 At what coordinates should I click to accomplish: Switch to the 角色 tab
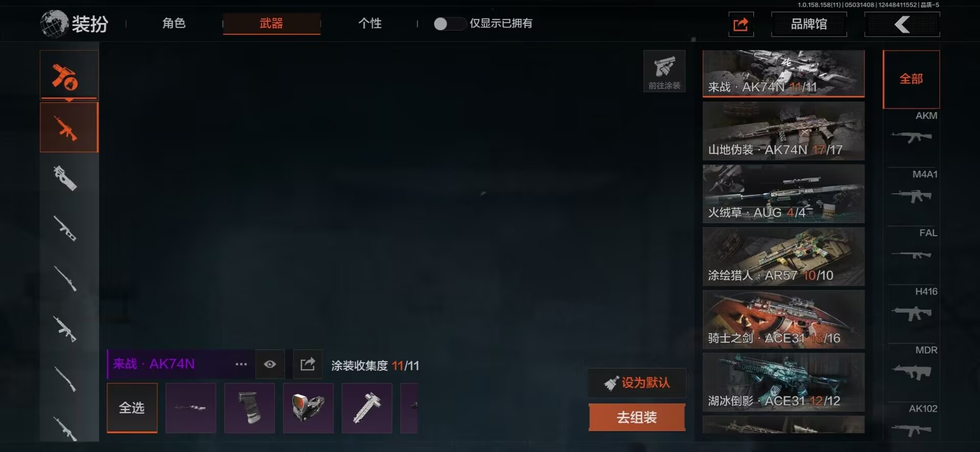click(x=174, y=23)
